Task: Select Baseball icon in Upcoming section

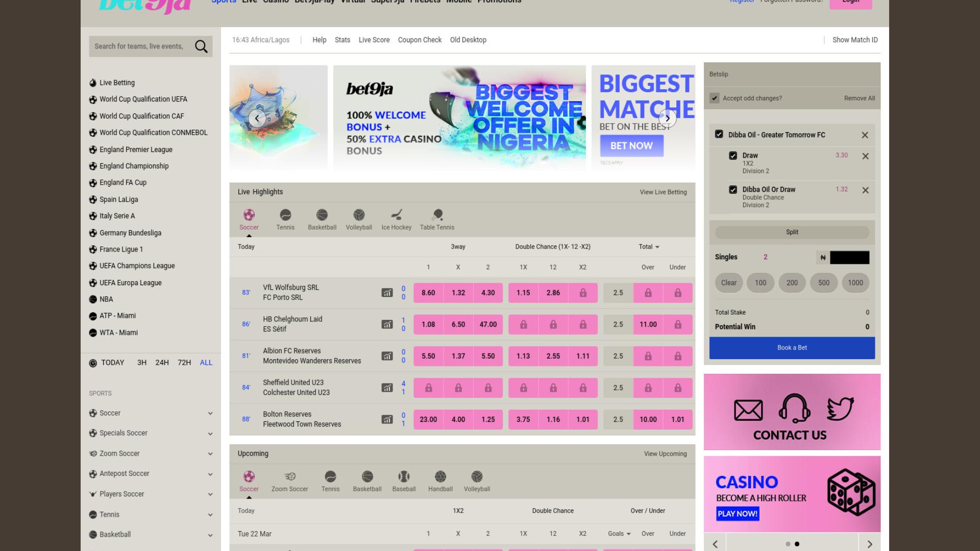Action: click(x=404, y=477)
